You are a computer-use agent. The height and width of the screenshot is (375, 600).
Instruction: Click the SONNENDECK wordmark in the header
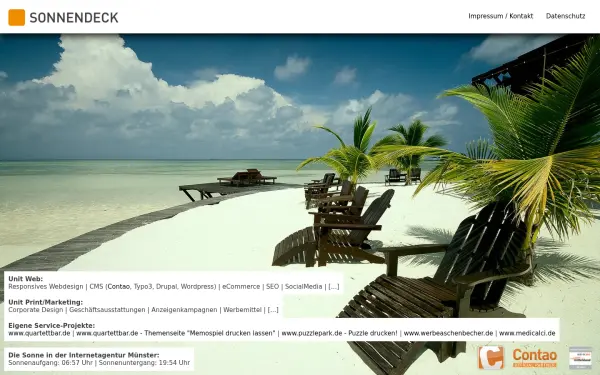(74, 18)
